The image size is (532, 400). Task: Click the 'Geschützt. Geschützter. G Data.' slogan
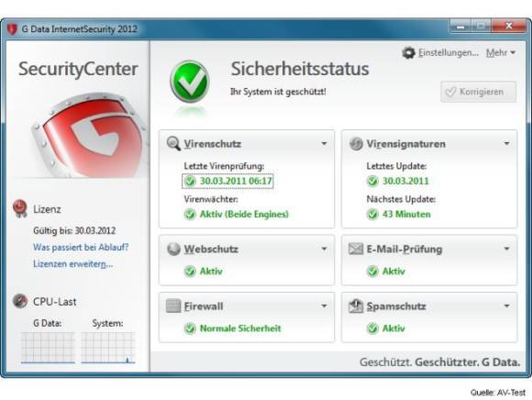(x=440, y=362)
